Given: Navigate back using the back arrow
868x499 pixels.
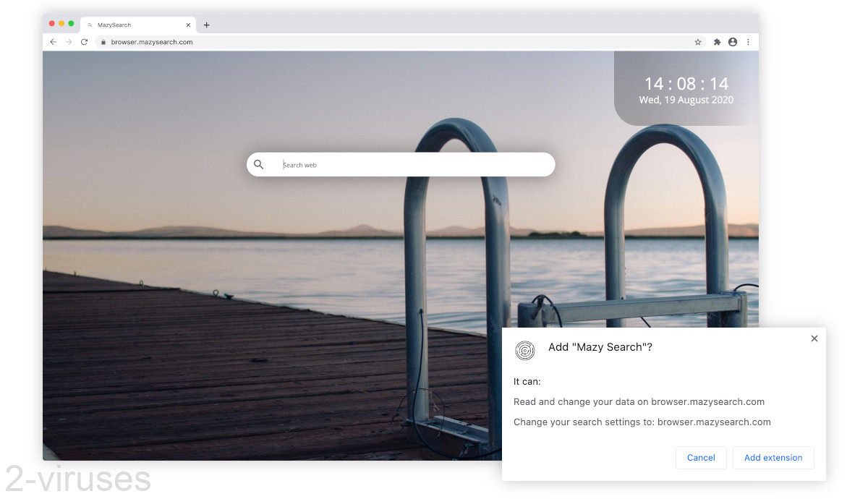Looking at the screenshot, I should (53, 42).
